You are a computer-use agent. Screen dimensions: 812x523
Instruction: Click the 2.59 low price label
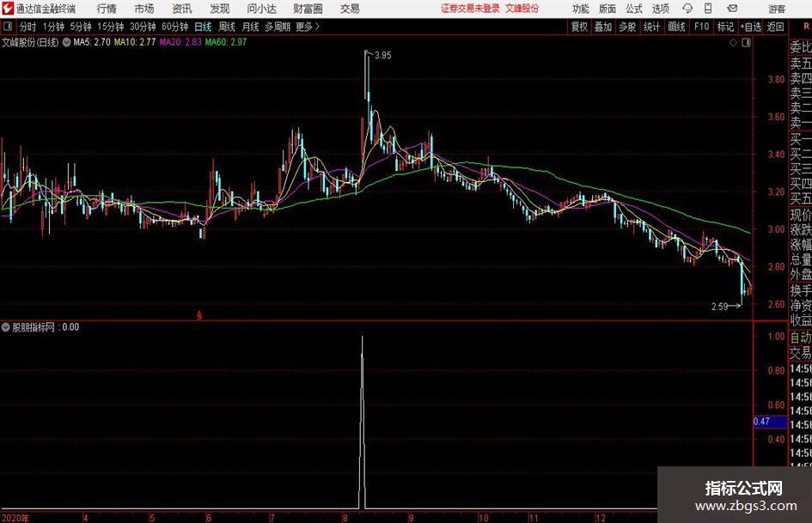click(720, 307)
